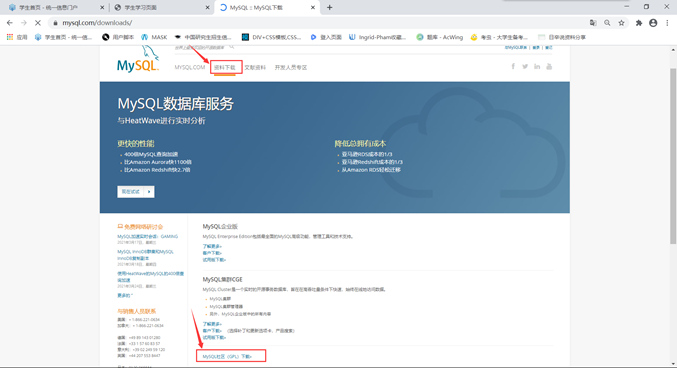Open the 资料下载 nav tab
The image size is (677, 368).
click(225, 67)
